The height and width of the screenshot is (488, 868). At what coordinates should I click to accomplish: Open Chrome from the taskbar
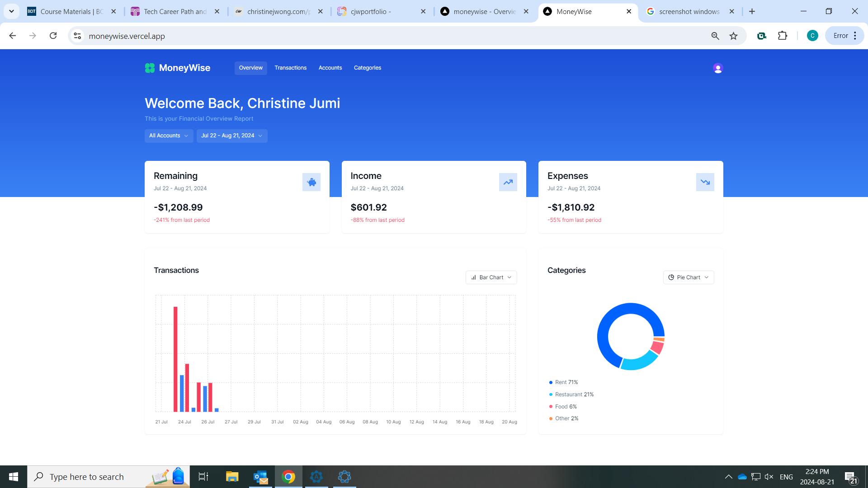point(288,476)
